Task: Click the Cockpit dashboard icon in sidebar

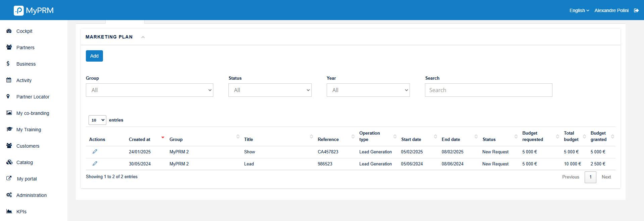Action: click(x=9, y=31)
